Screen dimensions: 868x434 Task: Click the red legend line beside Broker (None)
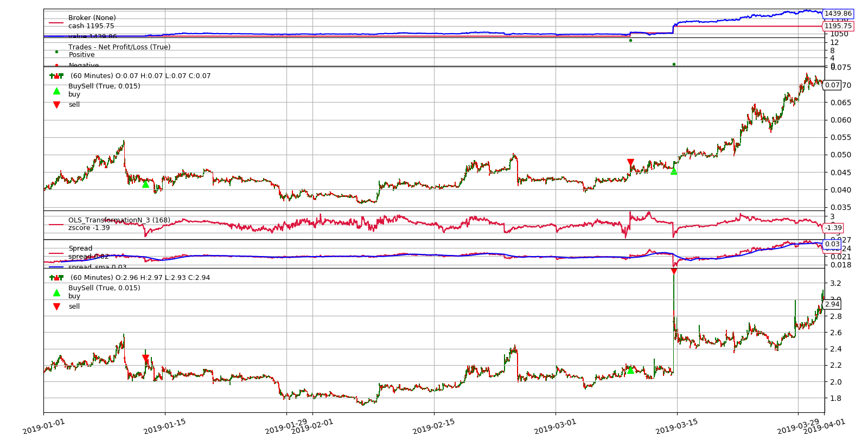click(x=56, y=22)
